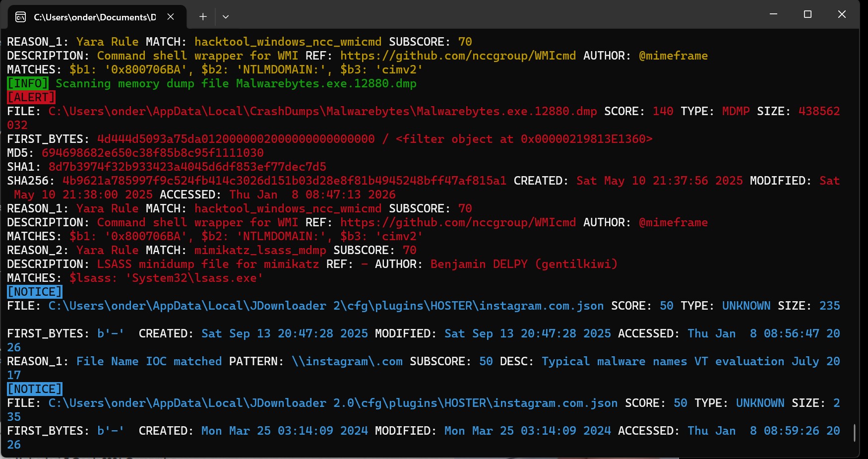Click the terminal scrollbar thumb
Viewport: 868px width, 459px height.
pos(854,433)
